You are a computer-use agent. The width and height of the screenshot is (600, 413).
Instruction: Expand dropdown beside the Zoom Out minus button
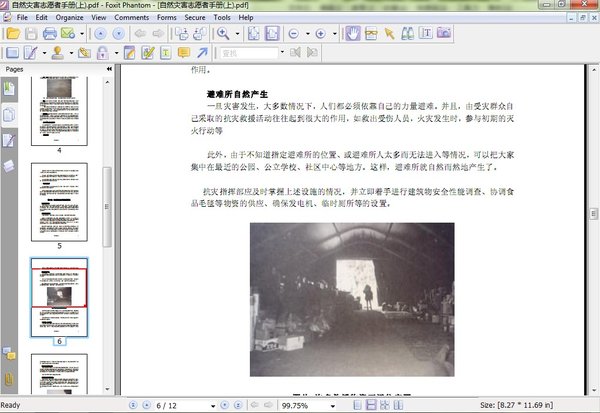coord(308,34)
